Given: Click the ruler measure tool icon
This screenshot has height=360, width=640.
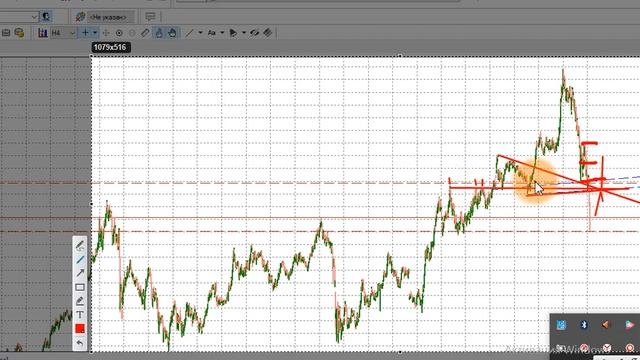Looking at the screenshot, I should click(145, 33).
